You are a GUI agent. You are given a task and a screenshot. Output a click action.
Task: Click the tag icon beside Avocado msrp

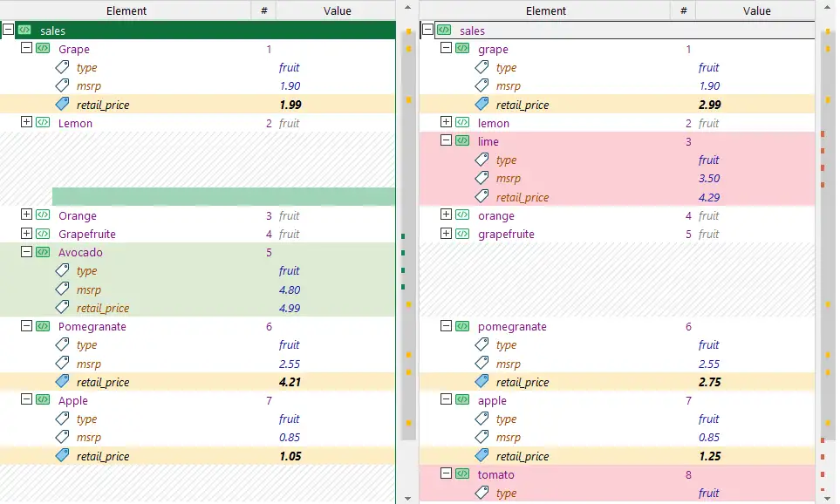62,289
